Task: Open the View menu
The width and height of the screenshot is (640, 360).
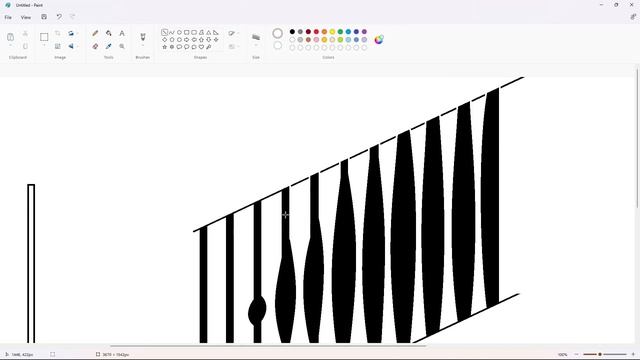Action: click(x=26, y=17)
